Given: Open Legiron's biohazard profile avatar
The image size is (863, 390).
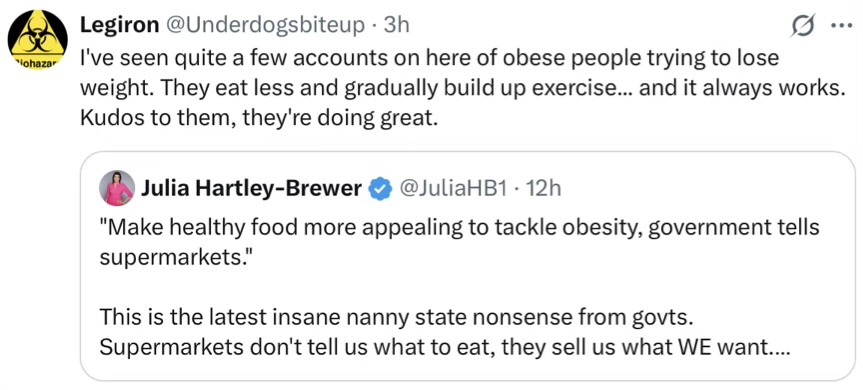Looking at the screenshot, I should tap(37, 40).
